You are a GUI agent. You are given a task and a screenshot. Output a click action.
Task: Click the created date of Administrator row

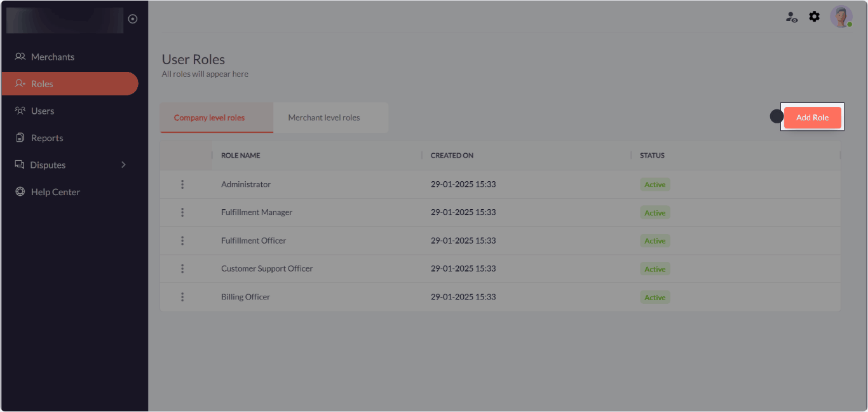(463, 184)
